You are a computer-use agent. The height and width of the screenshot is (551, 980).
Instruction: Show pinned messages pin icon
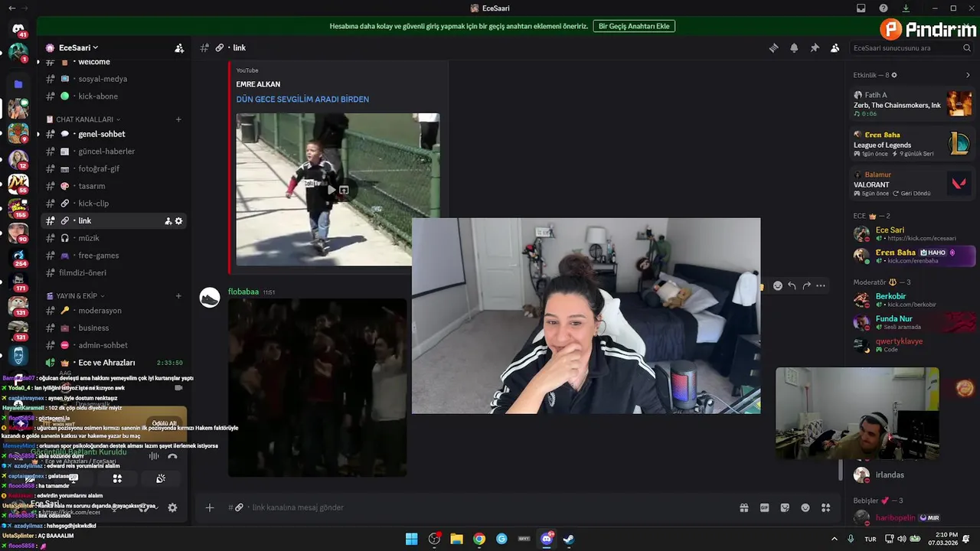[815, 47]
